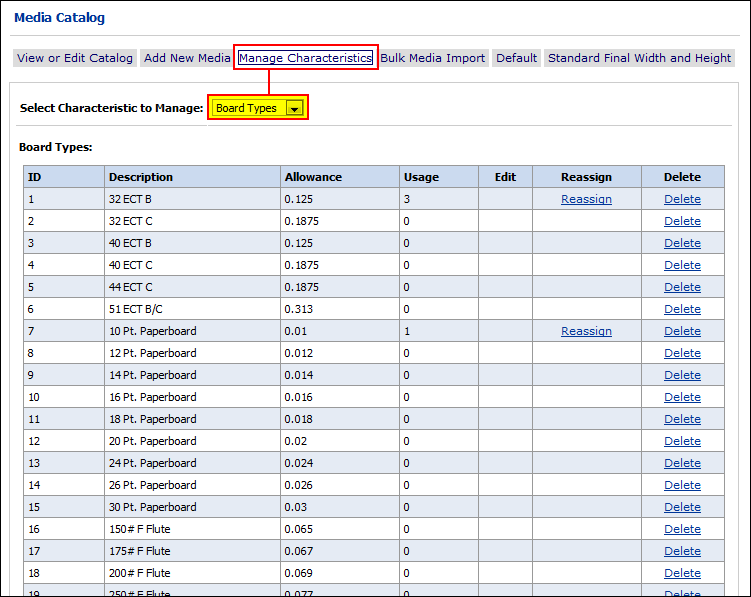Delete the 30 Pt. Paperboard board type
751x597 pixels.
[682, 507]
